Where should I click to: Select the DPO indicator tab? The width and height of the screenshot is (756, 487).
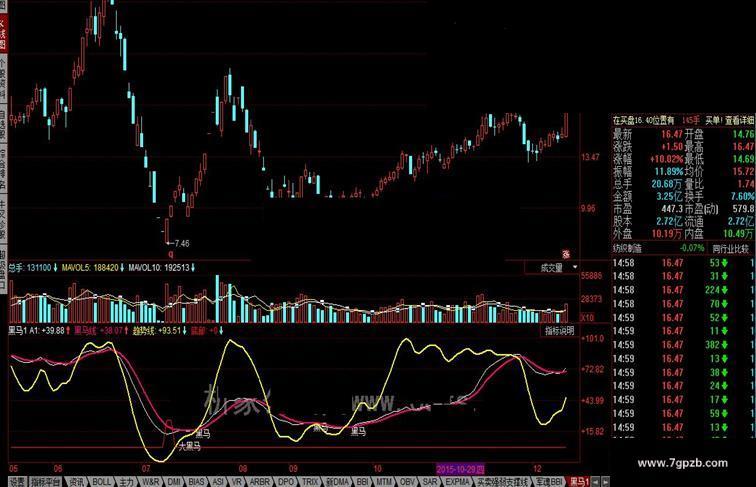(286, 481)
